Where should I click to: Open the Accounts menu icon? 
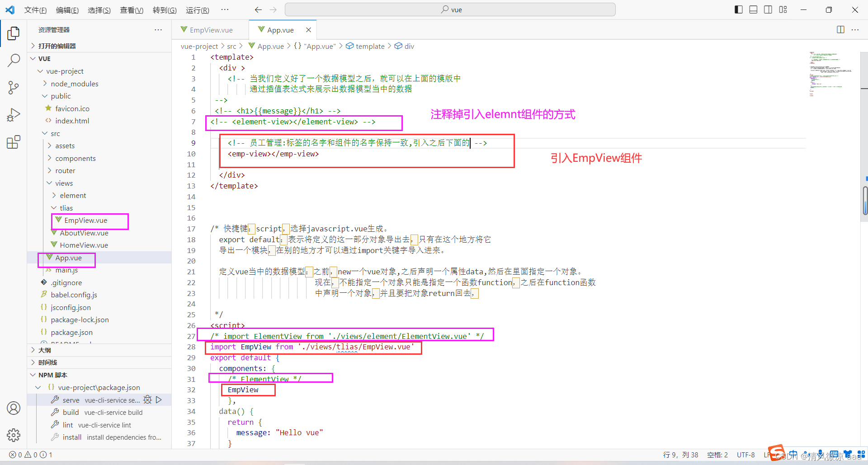14,408
